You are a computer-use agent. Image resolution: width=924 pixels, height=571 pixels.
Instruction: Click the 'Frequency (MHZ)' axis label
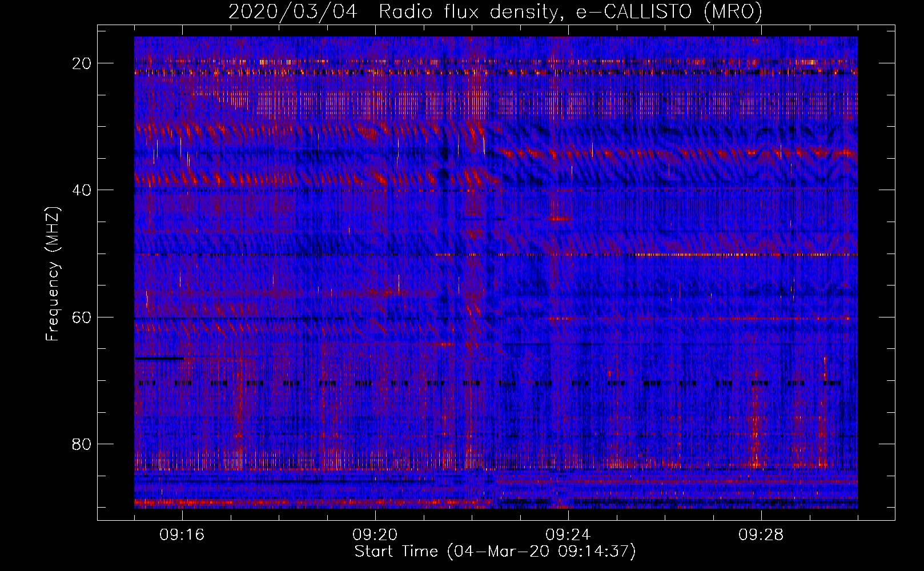point(53,274)
